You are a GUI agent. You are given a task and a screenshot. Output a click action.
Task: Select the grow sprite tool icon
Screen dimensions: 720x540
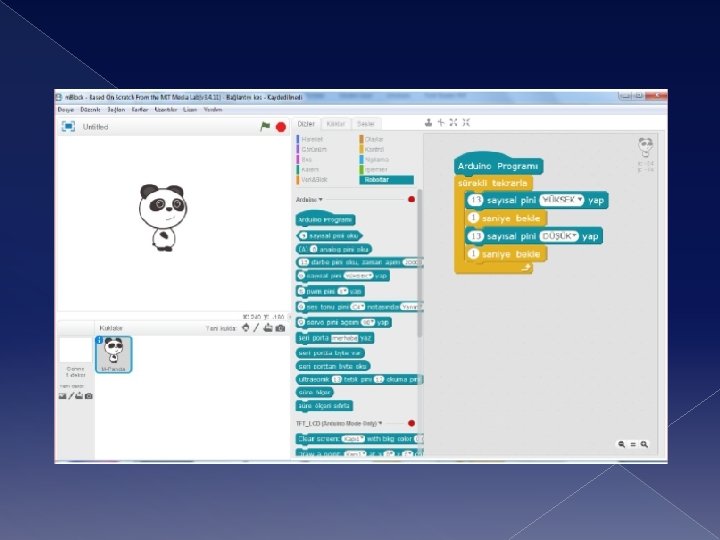pos(454,122)
